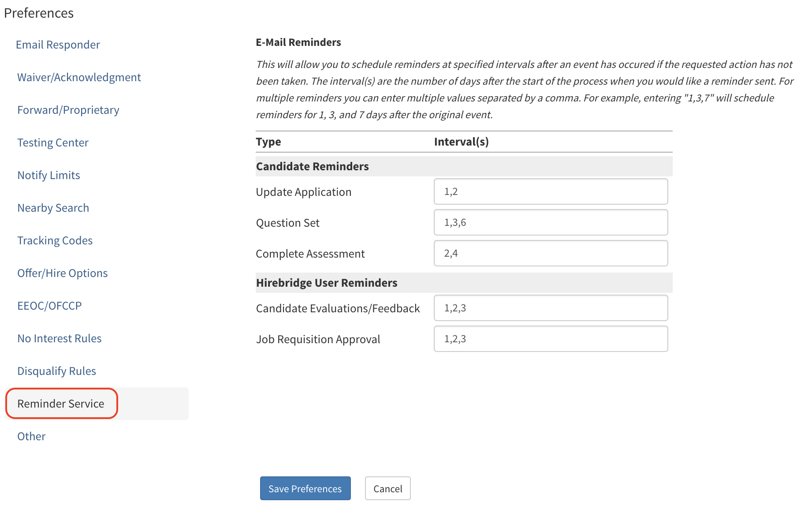Viewport: 812px width, 524px height.
Task: Open the Nearby Search settings
Action: click(x=53, y=208)
